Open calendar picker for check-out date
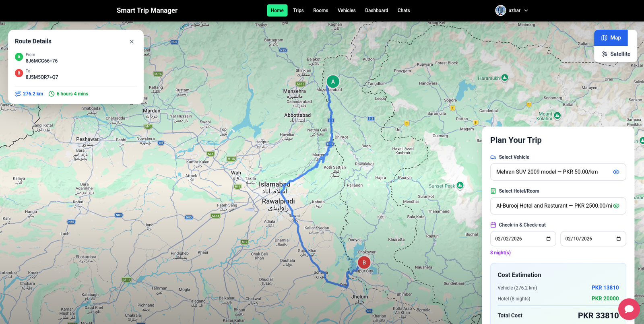This screenshot has height=324, width=644. coord(618,239)
